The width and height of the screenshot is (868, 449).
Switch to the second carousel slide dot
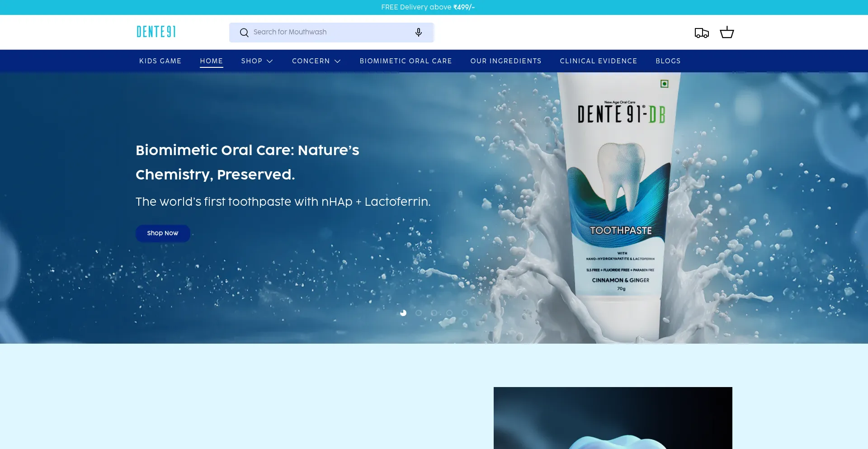(x=419, y=313)
